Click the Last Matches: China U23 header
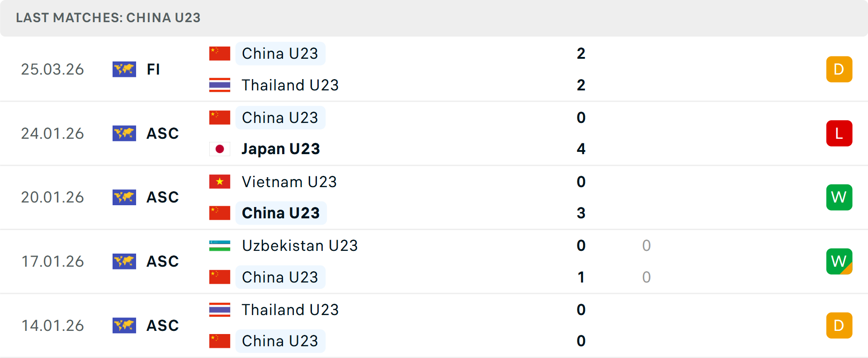Viewport: 868px width, 358px height. point(108,18)
